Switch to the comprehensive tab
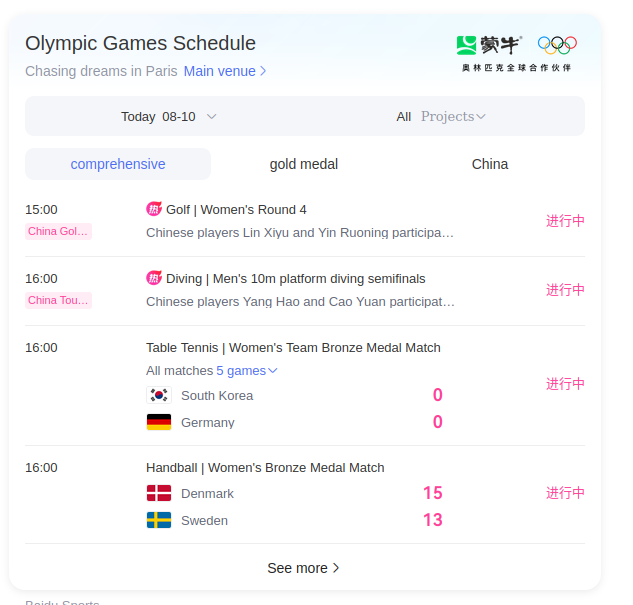 pyautogui.click(x=118, y=164)
